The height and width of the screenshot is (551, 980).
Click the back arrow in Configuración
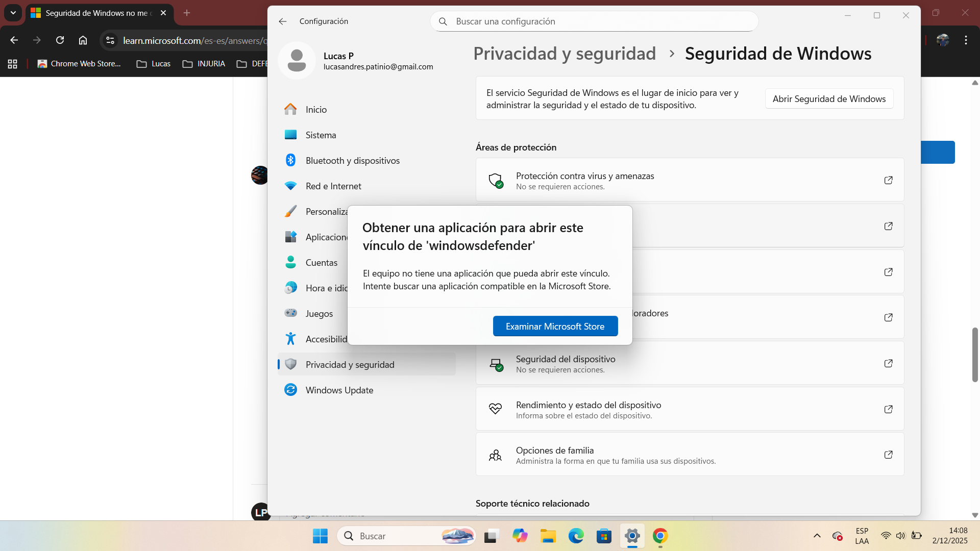[283, 21]
